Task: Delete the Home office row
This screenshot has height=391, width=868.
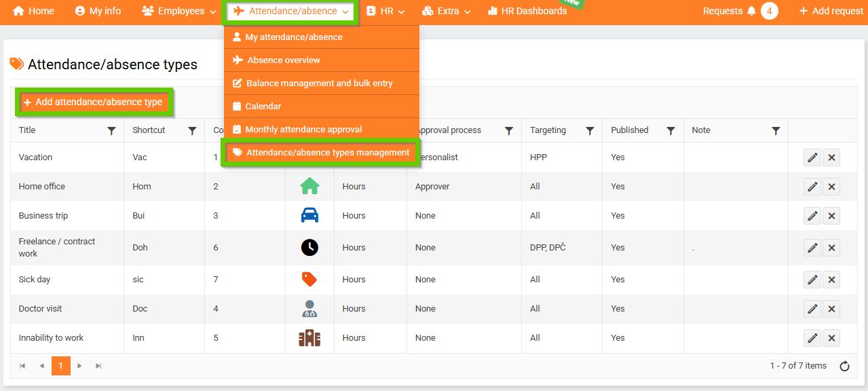Action: 831,187
